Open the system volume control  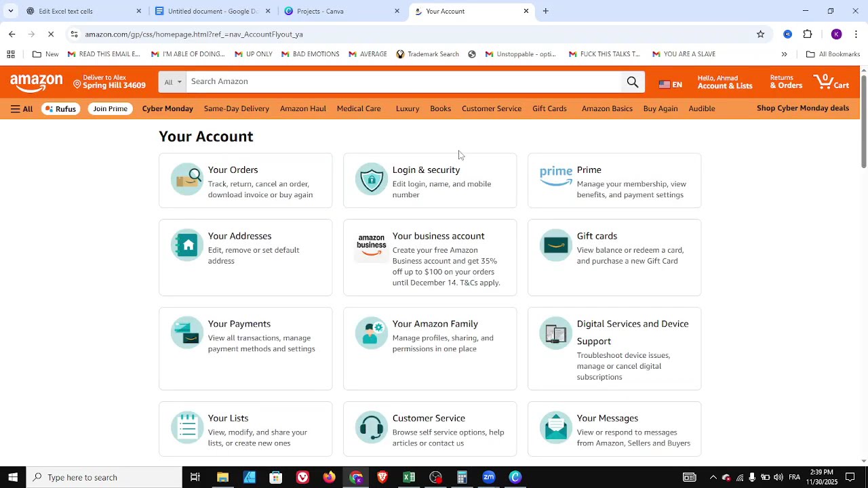click(x=778, y=477)
